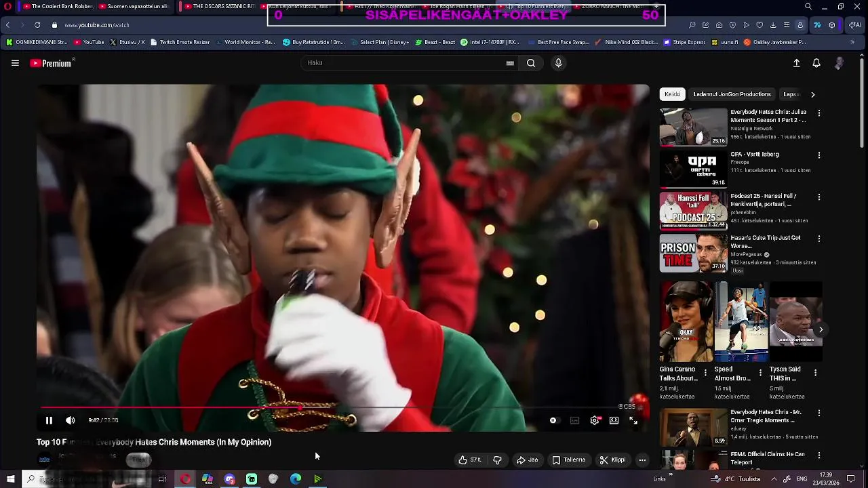The height and width of the screenshot is (488, 868).
Task: Share the video with the Jaa button
Action: pyautogui.click(x=527, y=460)
